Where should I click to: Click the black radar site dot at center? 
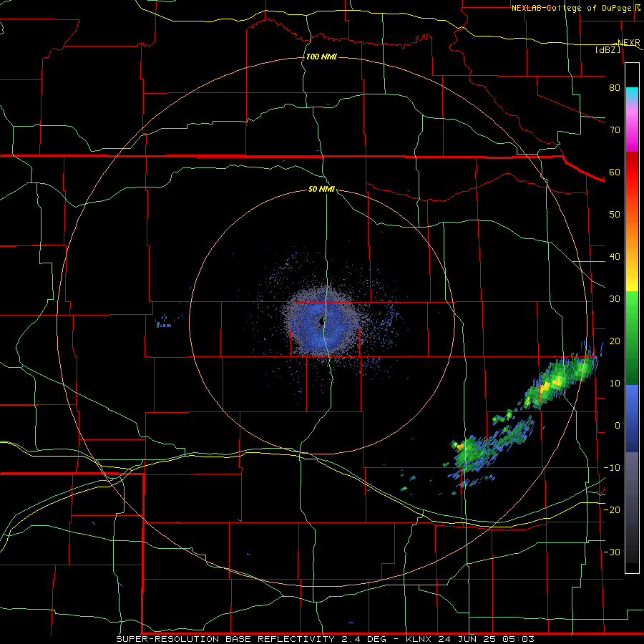321,321
